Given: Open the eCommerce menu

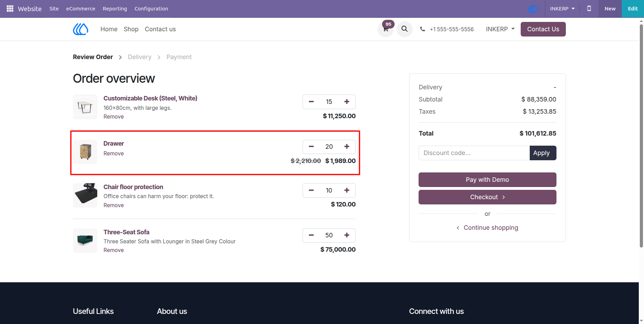Looking at the screenshot, I should coord(81,9).
